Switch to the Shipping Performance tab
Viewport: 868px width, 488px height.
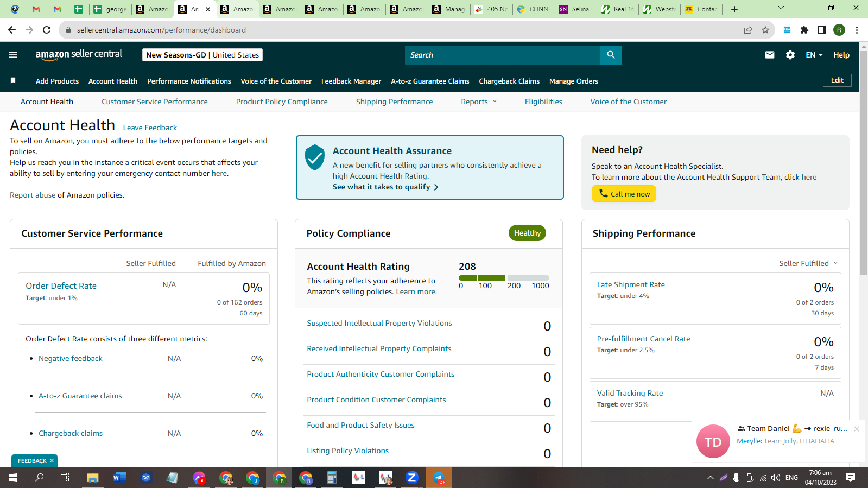click(395, 102)
